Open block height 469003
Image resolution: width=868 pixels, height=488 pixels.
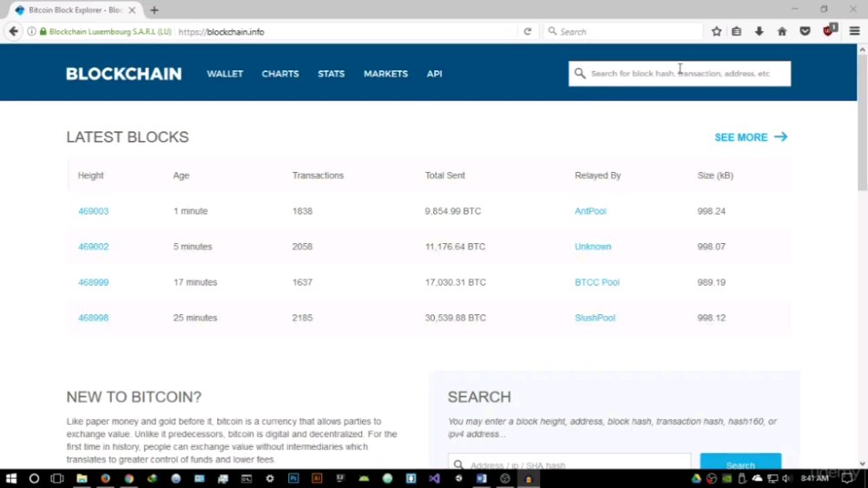coord(93,211)
